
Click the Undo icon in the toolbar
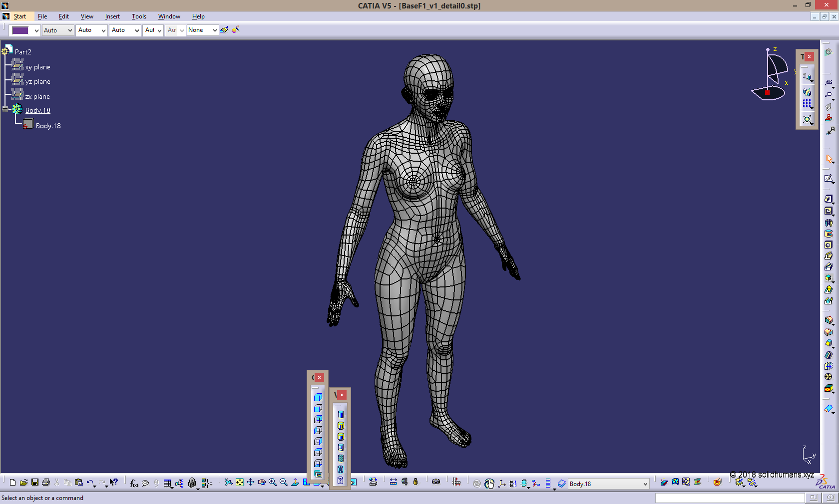(x=90, y=482)
